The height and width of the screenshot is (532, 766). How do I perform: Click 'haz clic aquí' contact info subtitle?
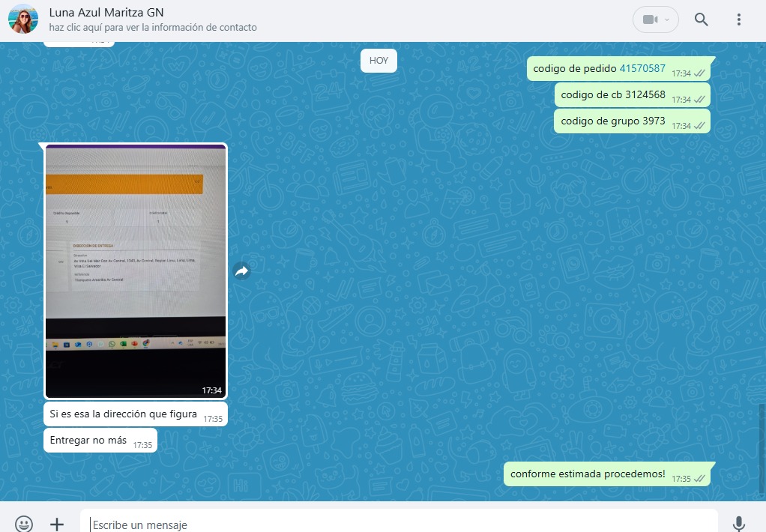click(153, 28)
